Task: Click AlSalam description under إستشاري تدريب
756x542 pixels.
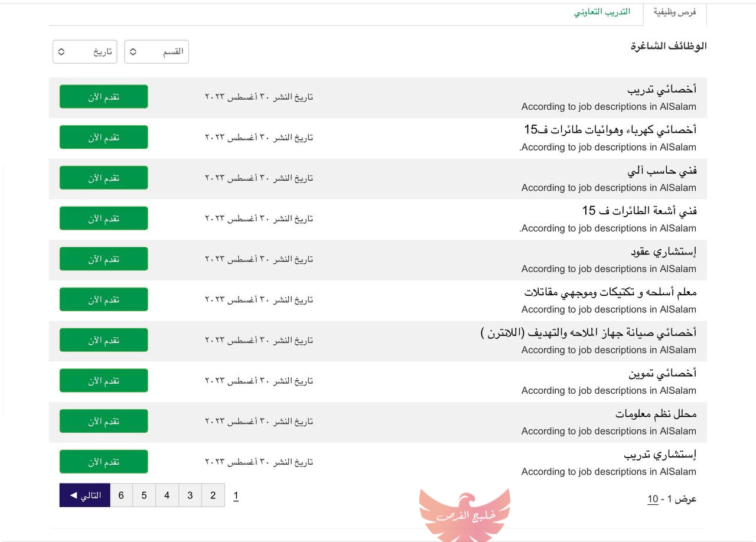Action: click(609, 472)
